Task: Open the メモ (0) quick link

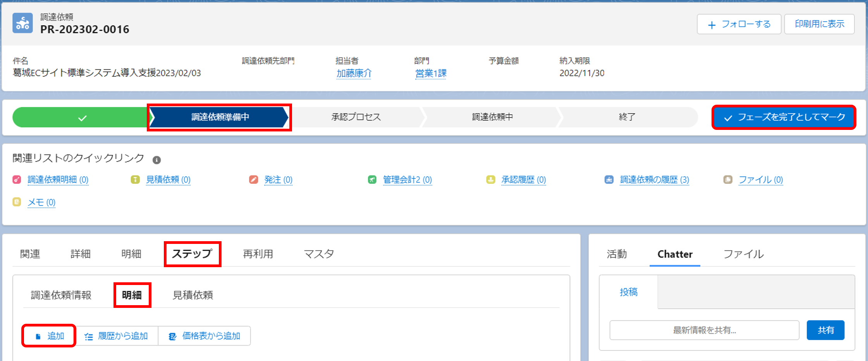Action: click(41, 202)
